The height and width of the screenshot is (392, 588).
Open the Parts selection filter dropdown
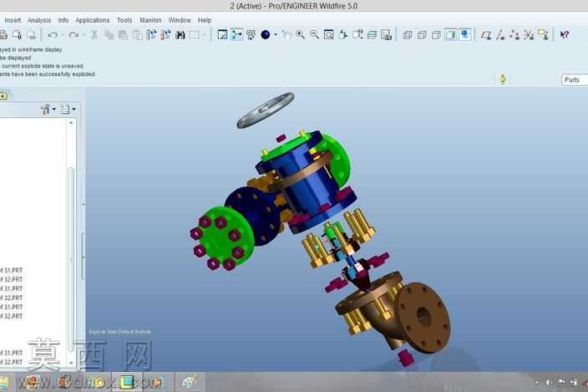(x=575, y=80)
